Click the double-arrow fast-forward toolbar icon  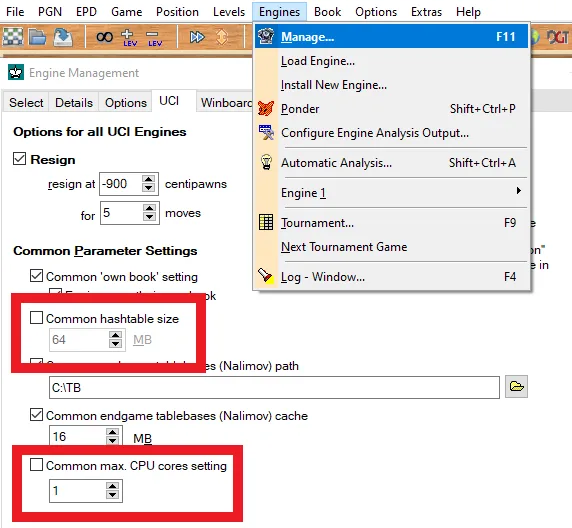pos(197,37)
